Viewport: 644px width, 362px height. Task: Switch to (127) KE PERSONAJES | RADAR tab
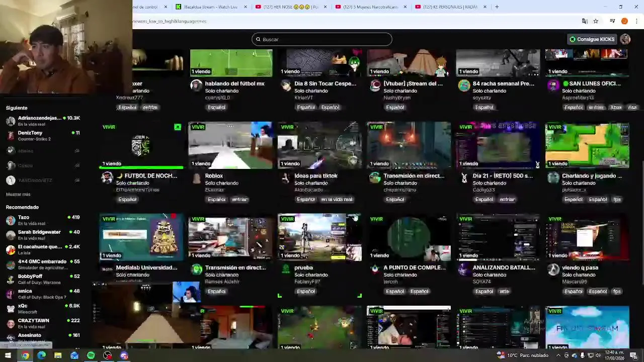[451, 7]
